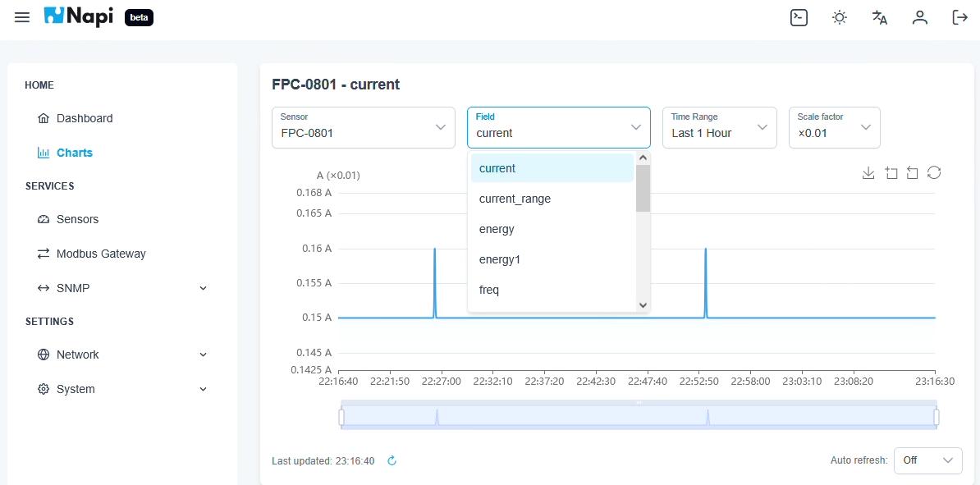Click the chart zoom slider right handle
This screenshot has width=980, height=485.
pos(936,417)
